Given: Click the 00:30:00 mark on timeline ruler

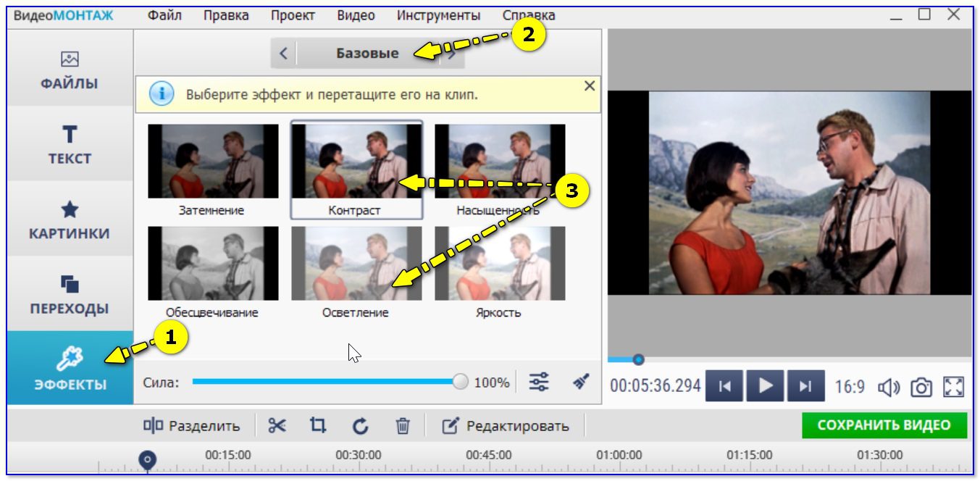Looking at the screenshot, I should [x=358, y=455].
